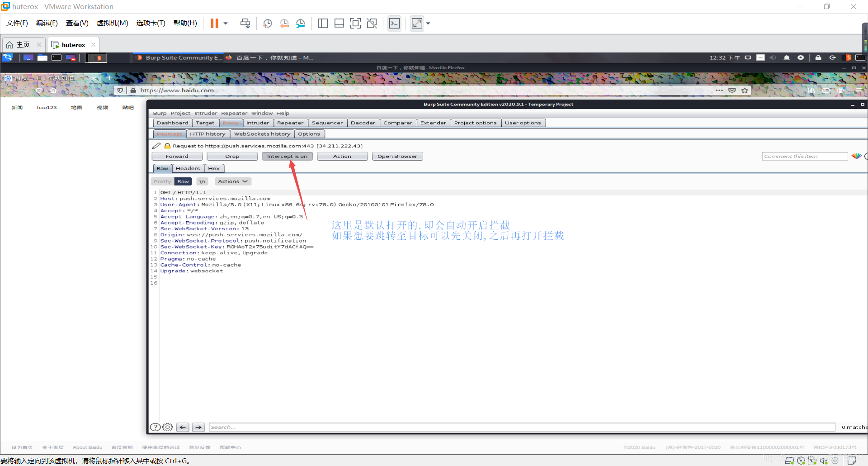This screenshot has width=868, height=466.
Task: Enter full screen mode icon in VMware toolbar
Action: pos(355,23)
